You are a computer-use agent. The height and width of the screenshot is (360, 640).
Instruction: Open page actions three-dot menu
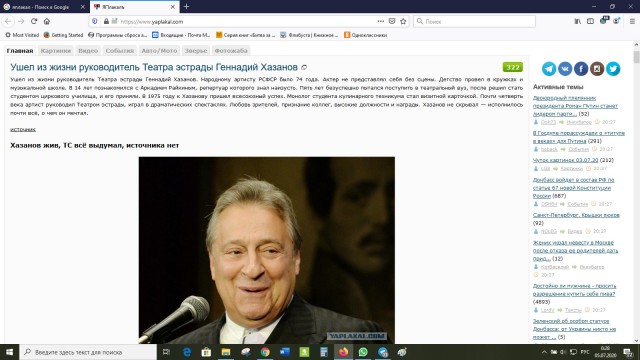point(380,21)
